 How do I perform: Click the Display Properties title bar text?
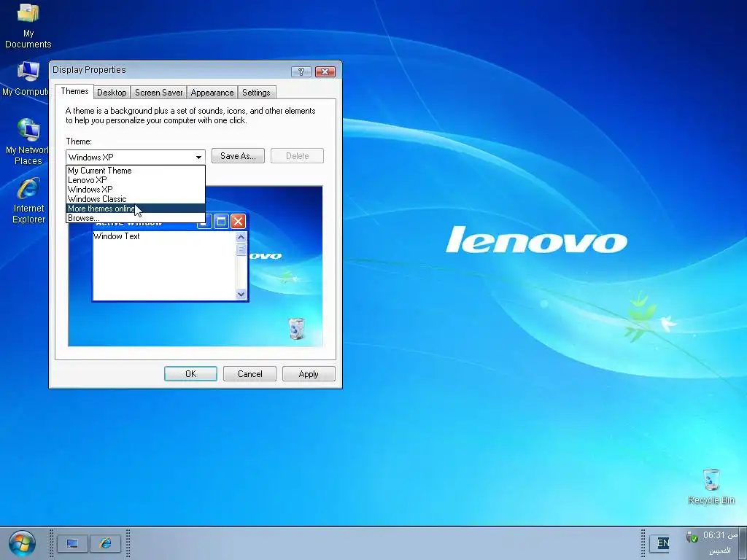[x=89, y=70]
